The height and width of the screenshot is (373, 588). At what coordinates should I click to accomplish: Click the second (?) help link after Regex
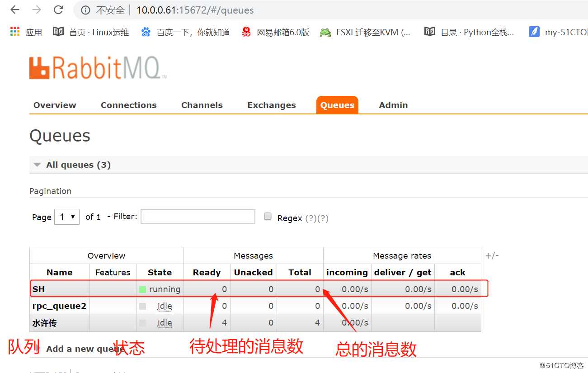(x=323, y=218)
